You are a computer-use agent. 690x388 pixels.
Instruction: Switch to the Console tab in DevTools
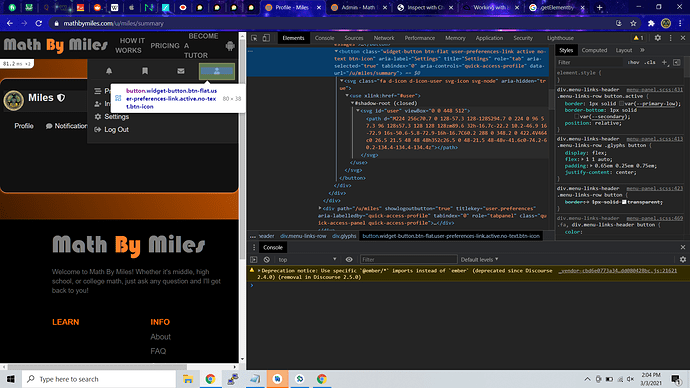point(324,38)
